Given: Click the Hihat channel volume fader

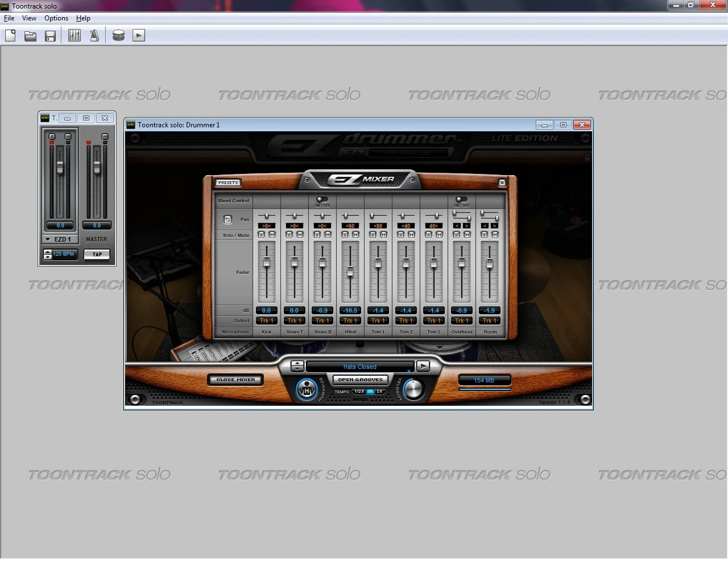Looking at the screenshot, I should (x=350, y=272).
